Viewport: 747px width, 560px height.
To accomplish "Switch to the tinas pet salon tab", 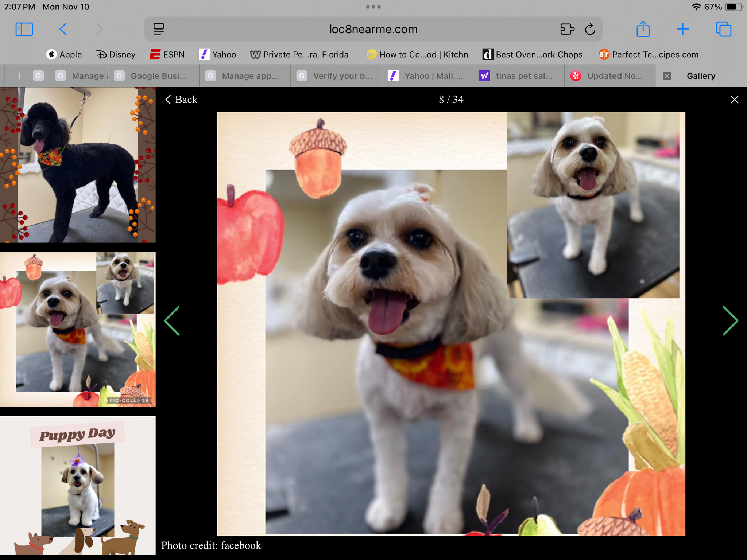I will click(x=518, y=76).
